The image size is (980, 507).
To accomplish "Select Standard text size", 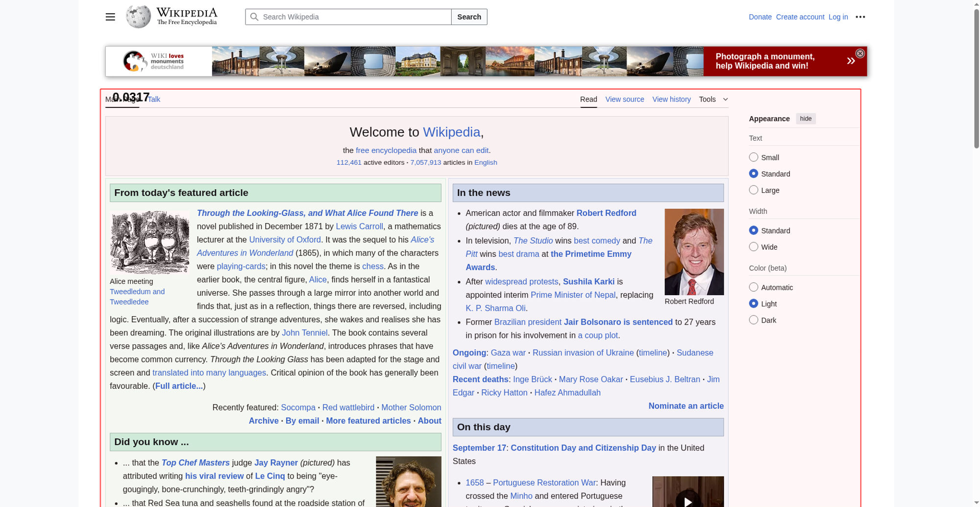I will coord(754,174).
